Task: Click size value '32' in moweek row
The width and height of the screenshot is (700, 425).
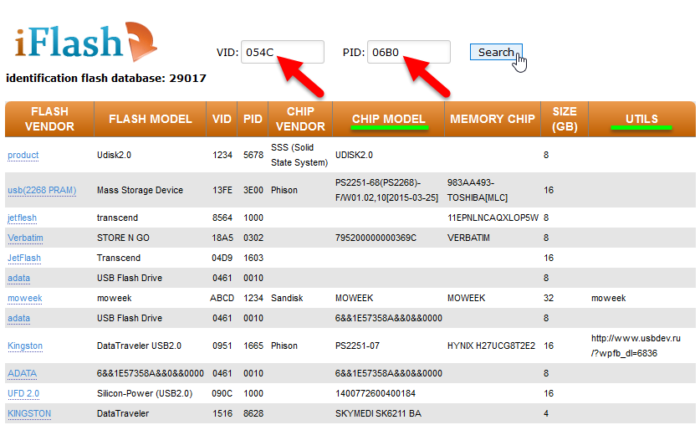Action: (549, 298)
